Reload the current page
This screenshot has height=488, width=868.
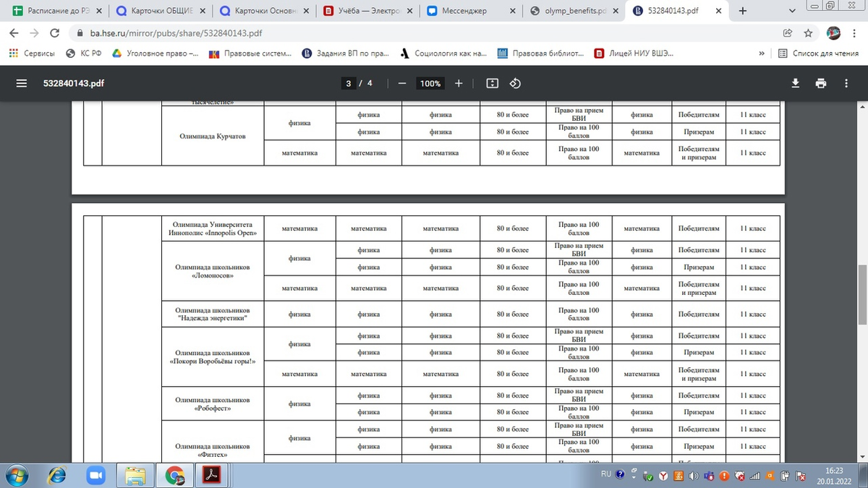[55, 33]
